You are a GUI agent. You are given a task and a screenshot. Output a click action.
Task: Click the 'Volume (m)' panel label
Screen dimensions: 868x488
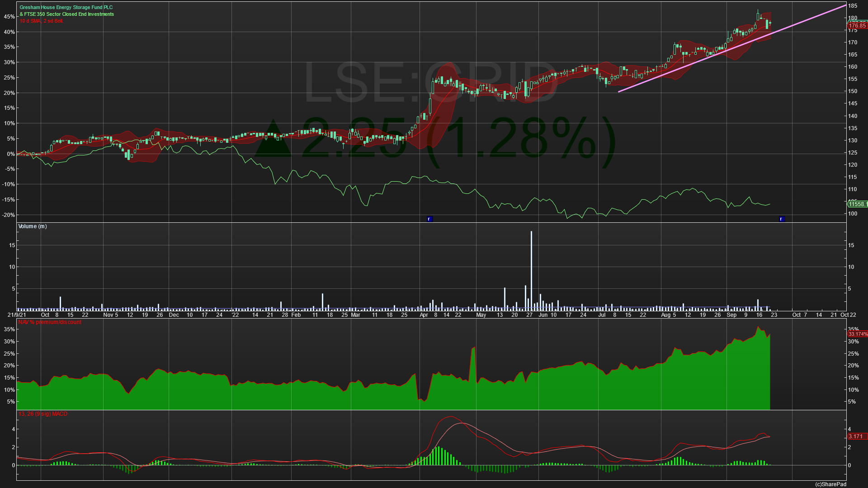click(x=33, y=226)
